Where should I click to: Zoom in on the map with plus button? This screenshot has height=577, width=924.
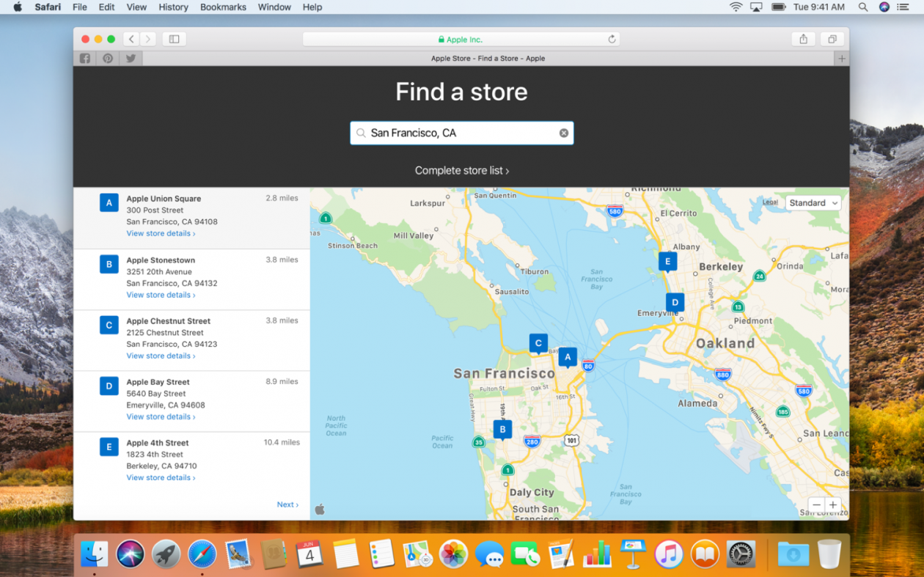pyautogui.click(x=833, y=504)
